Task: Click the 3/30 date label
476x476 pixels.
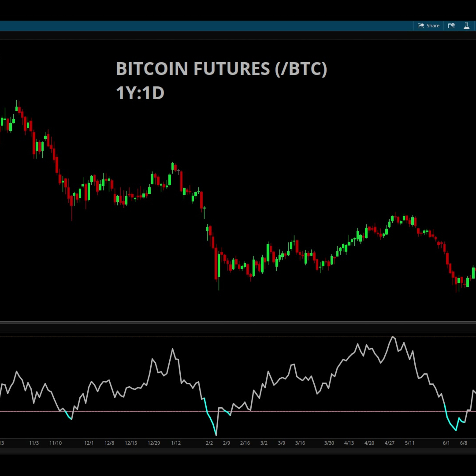Action: tap(329, 443)
